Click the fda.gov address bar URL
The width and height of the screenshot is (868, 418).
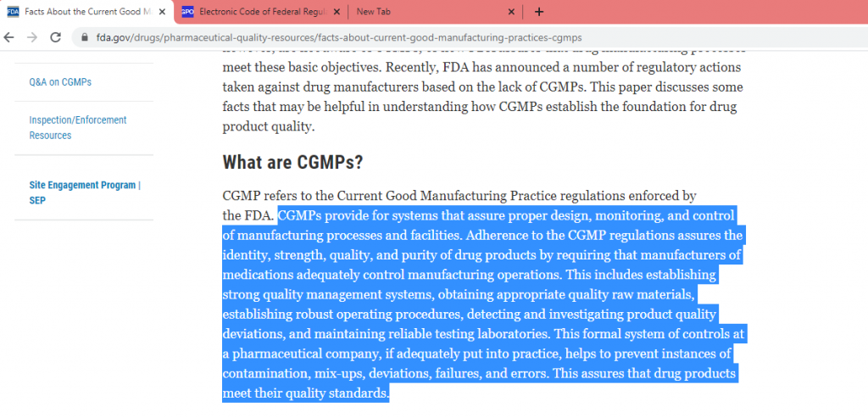(339, 37)
